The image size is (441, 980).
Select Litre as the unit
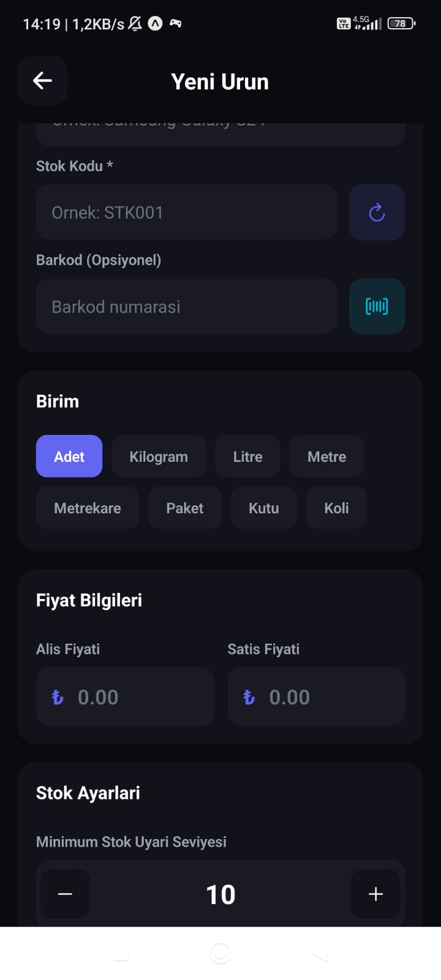[247, 456]
